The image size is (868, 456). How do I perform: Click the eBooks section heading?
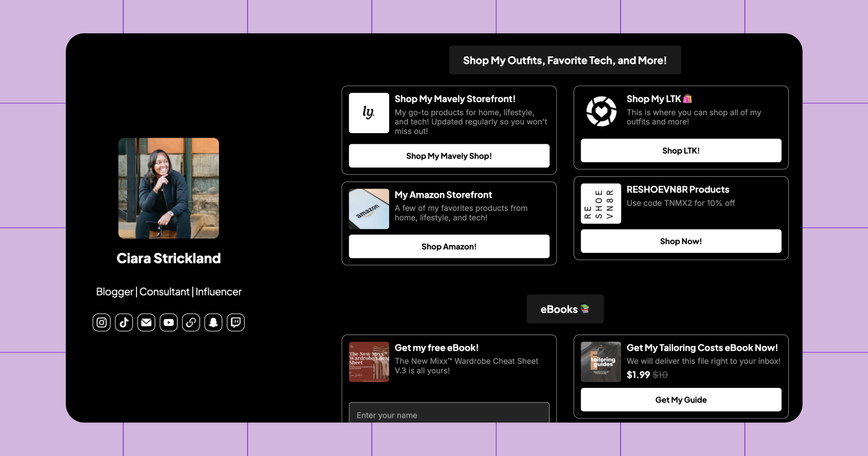[x=565, y=309]
